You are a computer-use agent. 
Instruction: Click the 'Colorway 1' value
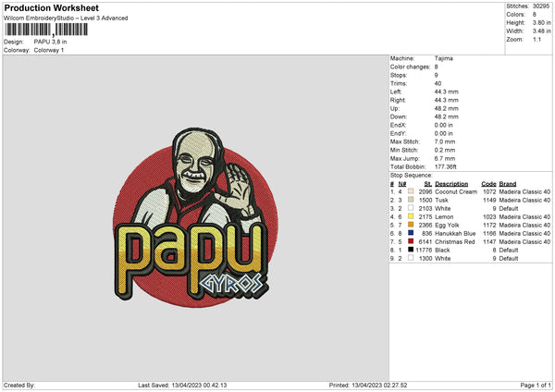[x=49, y=50]
